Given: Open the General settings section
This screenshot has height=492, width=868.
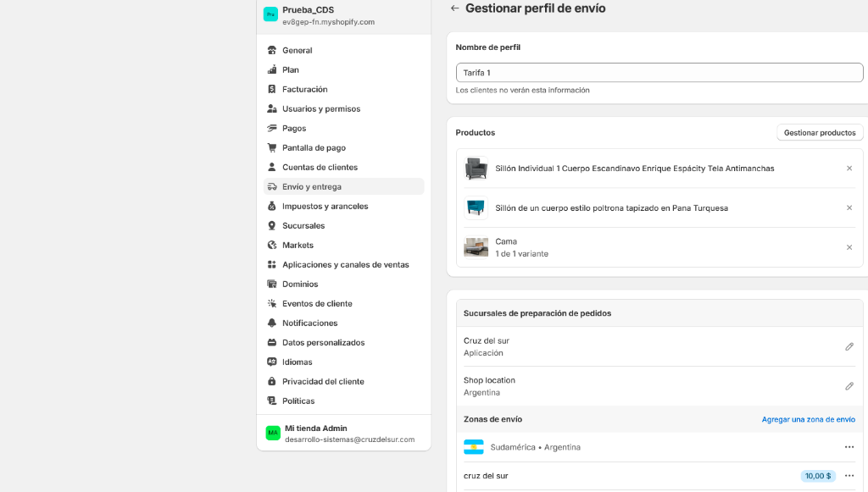Looking at the screenshot, I should 298,51.
